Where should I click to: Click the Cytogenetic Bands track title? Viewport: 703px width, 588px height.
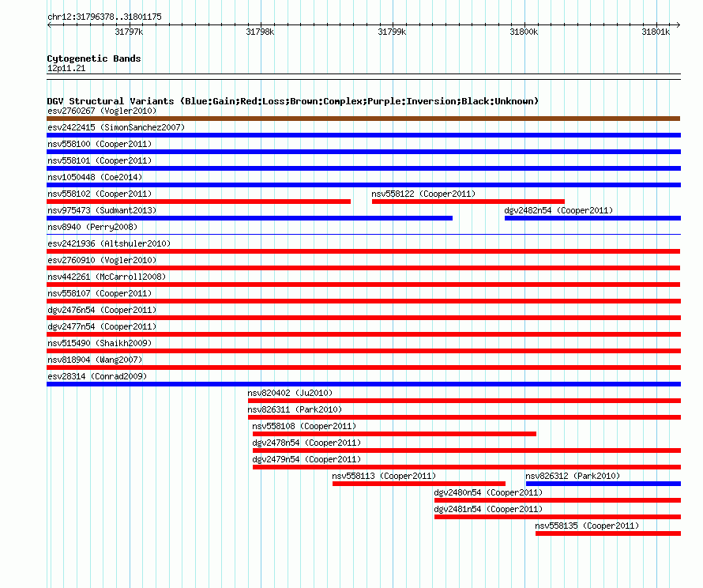click(x=94, y=58)
